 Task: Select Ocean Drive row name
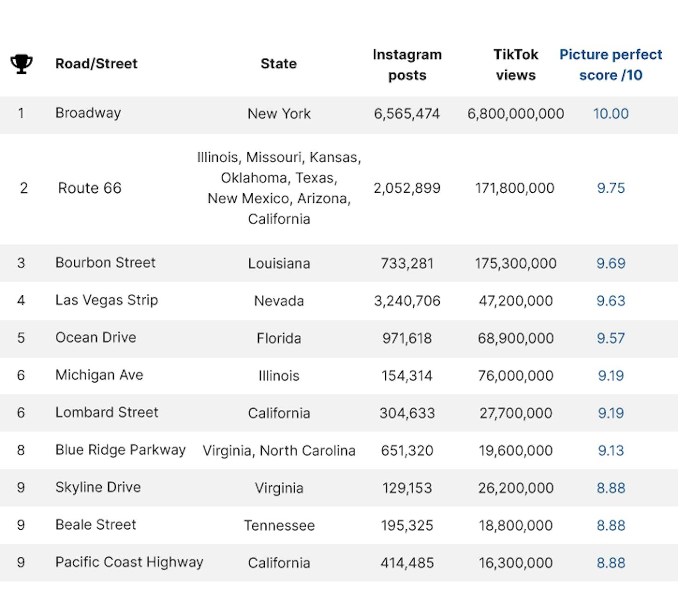pyautogui.click(x=96, y=337)
